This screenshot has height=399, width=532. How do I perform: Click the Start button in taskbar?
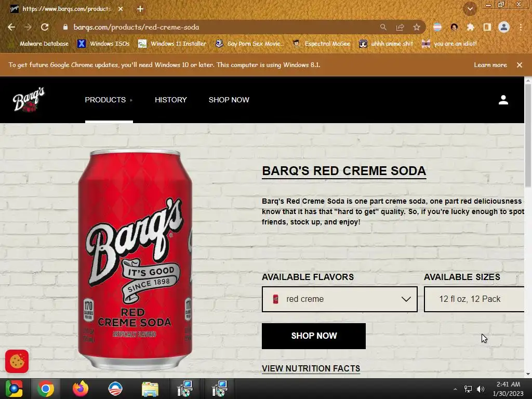[14, 389]
